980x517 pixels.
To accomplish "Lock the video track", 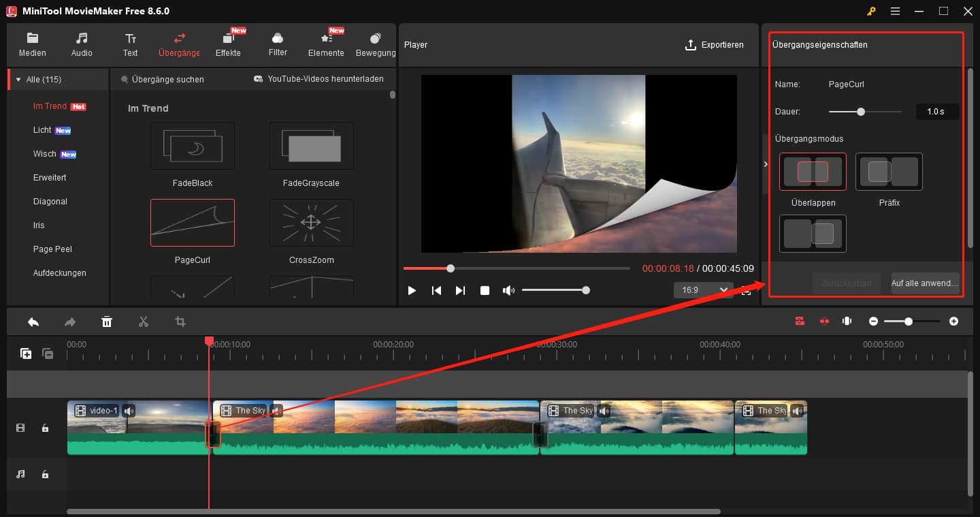I will coord(46,428).
